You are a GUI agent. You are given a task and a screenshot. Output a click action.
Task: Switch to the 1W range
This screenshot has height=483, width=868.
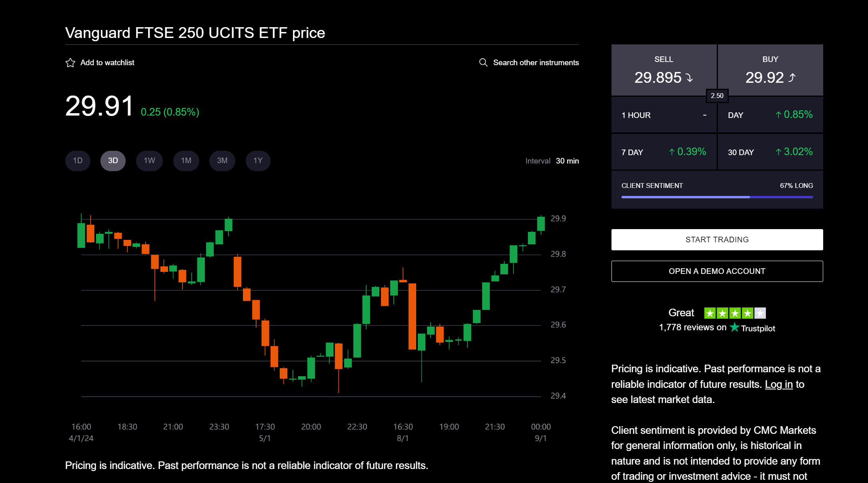[x=149, y=161]
